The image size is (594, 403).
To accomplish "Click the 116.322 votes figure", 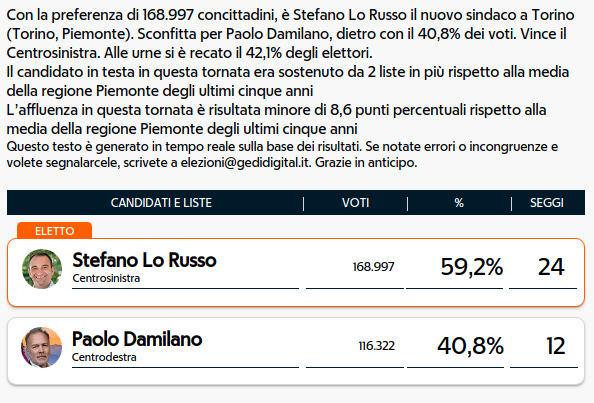I will 377,346.
